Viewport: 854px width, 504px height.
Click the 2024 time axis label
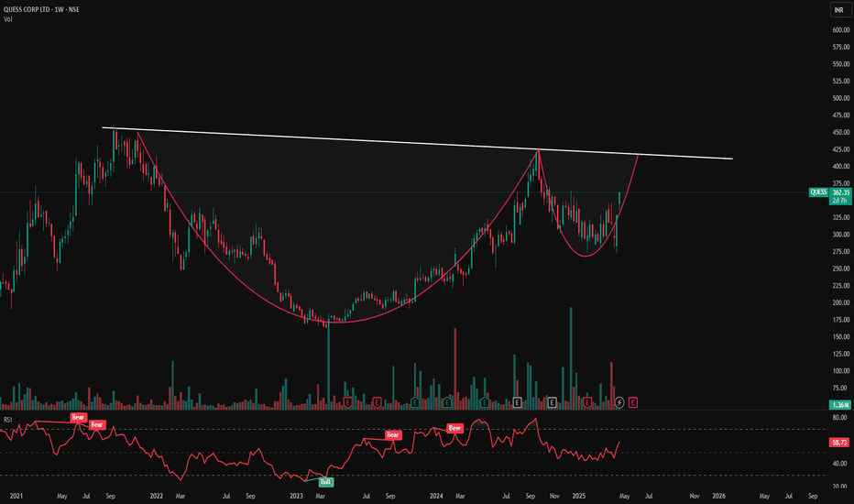[436, 496]
